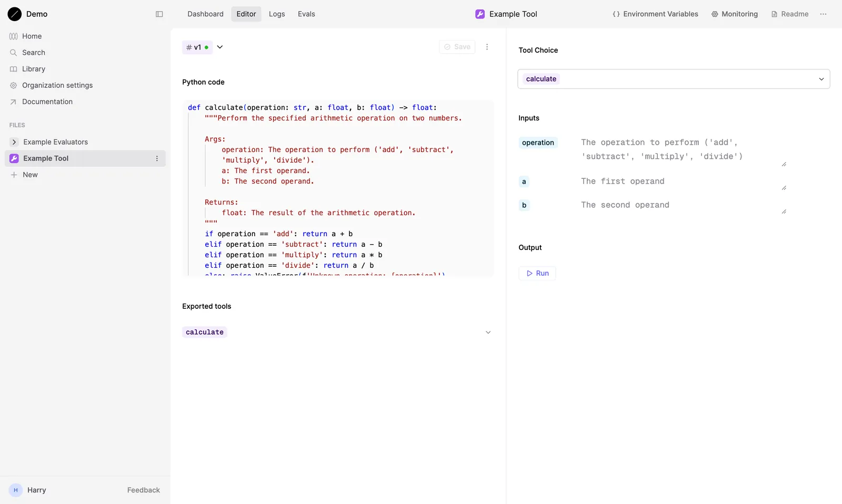Click the Search magnifier icon
This screenshot has width=842, height=504.
coord(14,53)
